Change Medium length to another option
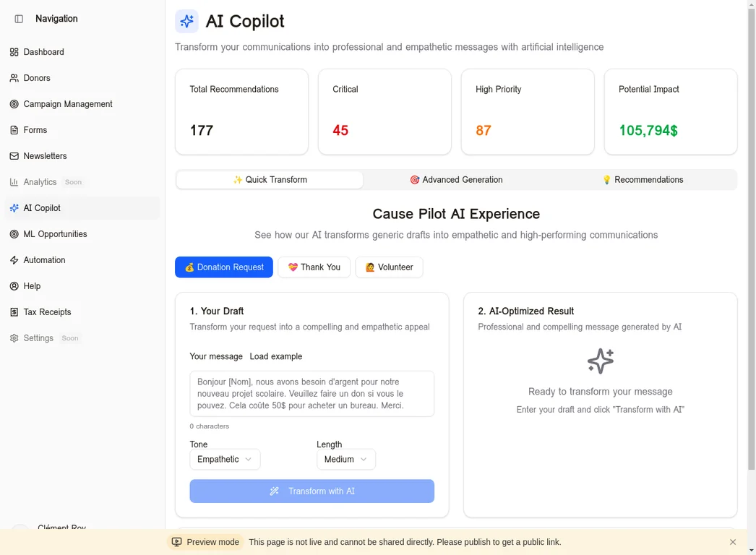This screenshot has width=756, height=555. [345, 459]
